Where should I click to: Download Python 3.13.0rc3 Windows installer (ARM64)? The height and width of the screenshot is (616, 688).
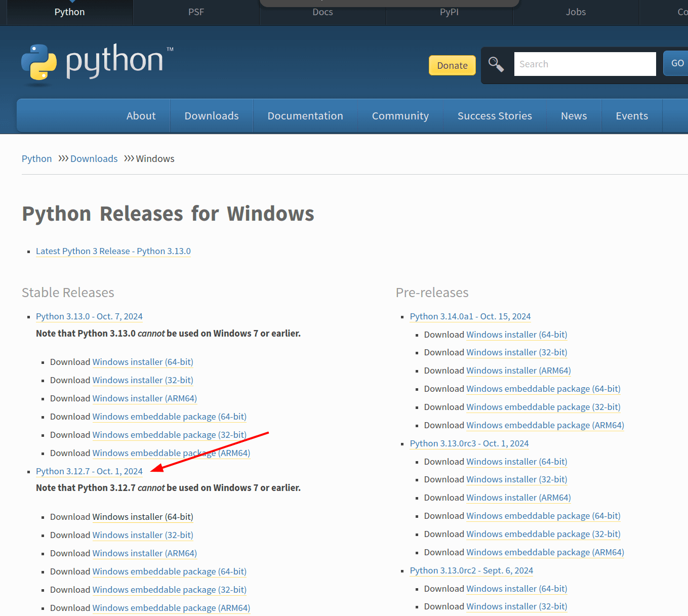pos(519,498)
